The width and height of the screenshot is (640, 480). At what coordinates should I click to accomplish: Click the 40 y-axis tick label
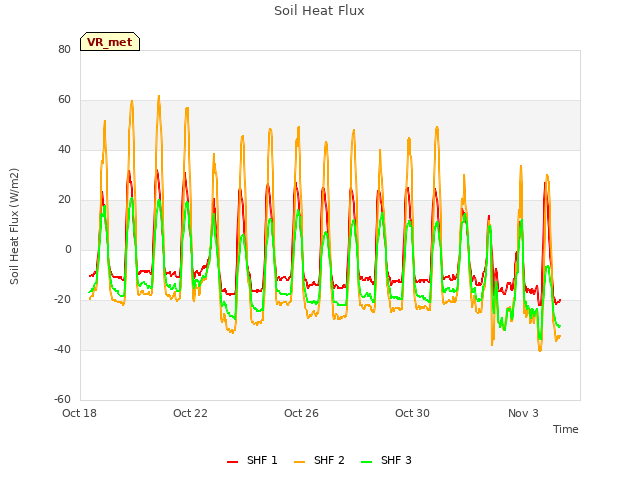[64, 149]
